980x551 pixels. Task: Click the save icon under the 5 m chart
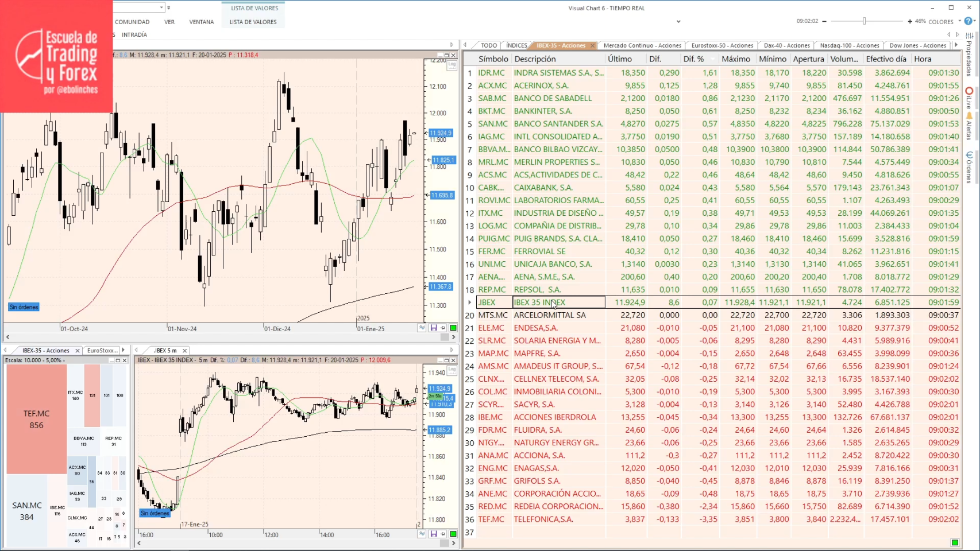pos(434,534)
